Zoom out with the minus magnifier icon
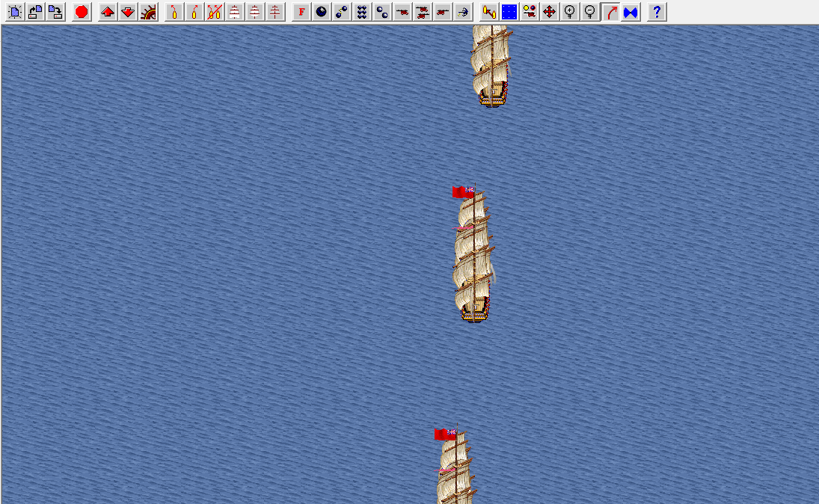Image resolution: width=819 pixels, height=504 pixels. (x=590, y=12)
